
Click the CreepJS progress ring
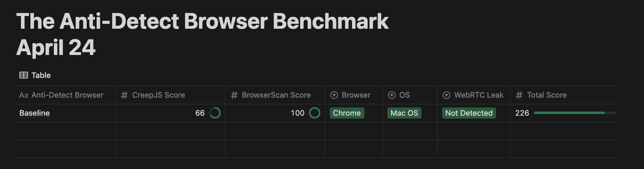coord(215,113)
